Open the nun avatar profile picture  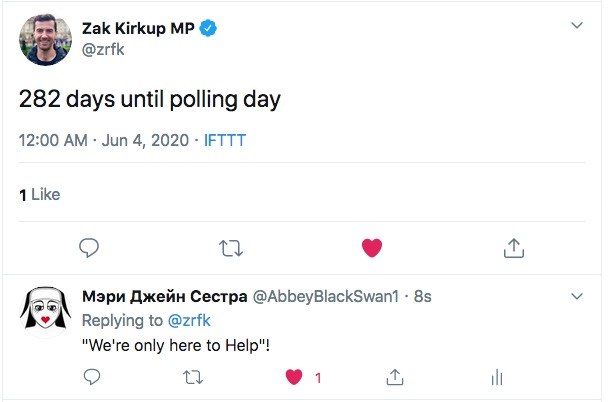(x=44, y=314)
